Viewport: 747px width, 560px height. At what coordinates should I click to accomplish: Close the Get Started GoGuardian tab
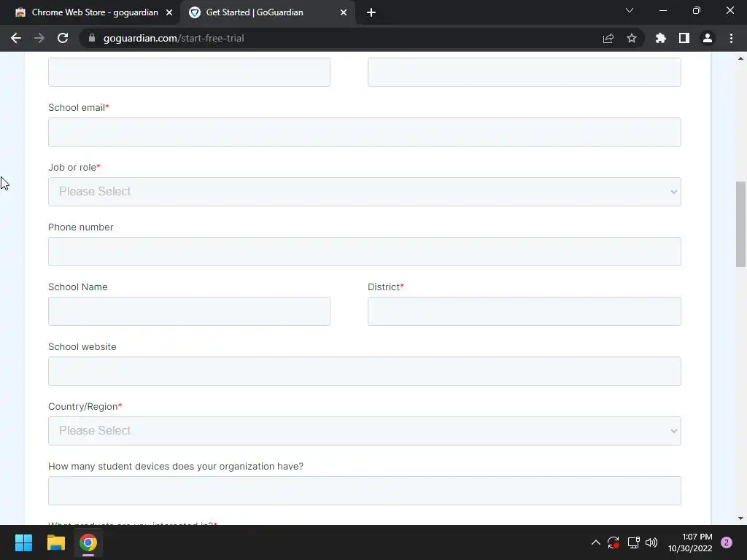[x=344, y=12]
